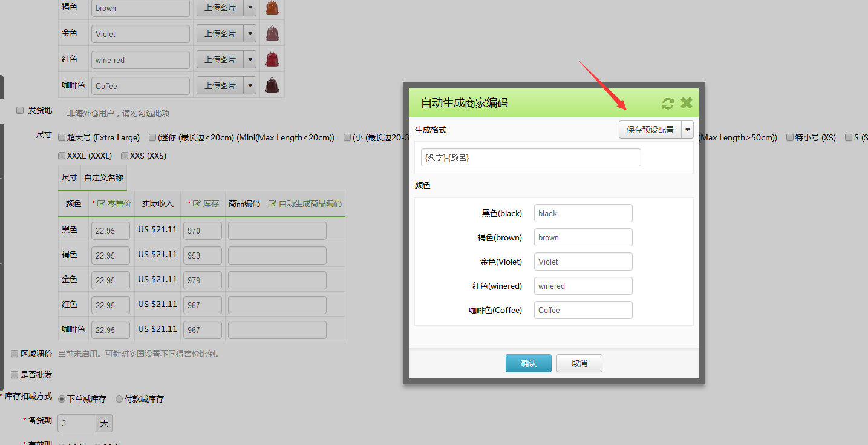This screenshot has width=868, height=445.
Task: Enable the 是否批发 checkbox
Action: click(15, 375)
